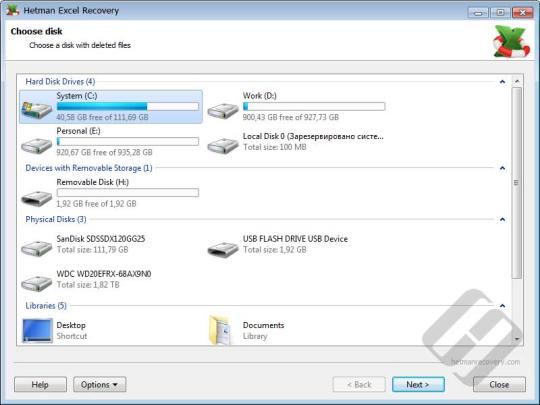Click the System (C:) label
This screenshot has width=540, height=405.
click(x=77, y=96)
